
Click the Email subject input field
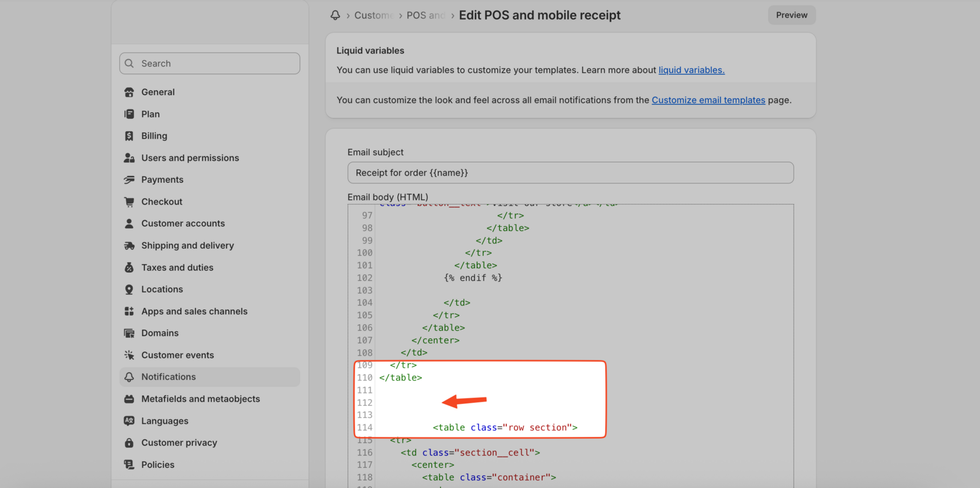pyautogui.click(x=570, y=173)
